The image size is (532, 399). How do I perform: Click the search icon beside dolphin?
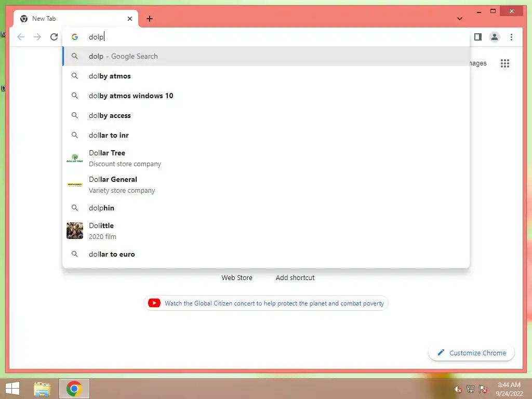coord(75,208)
